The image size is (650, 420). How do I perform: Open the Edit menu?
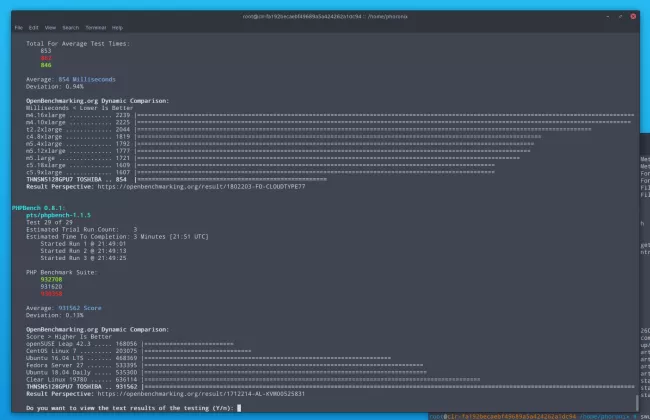pyautogui.click(x=34, y=28)
